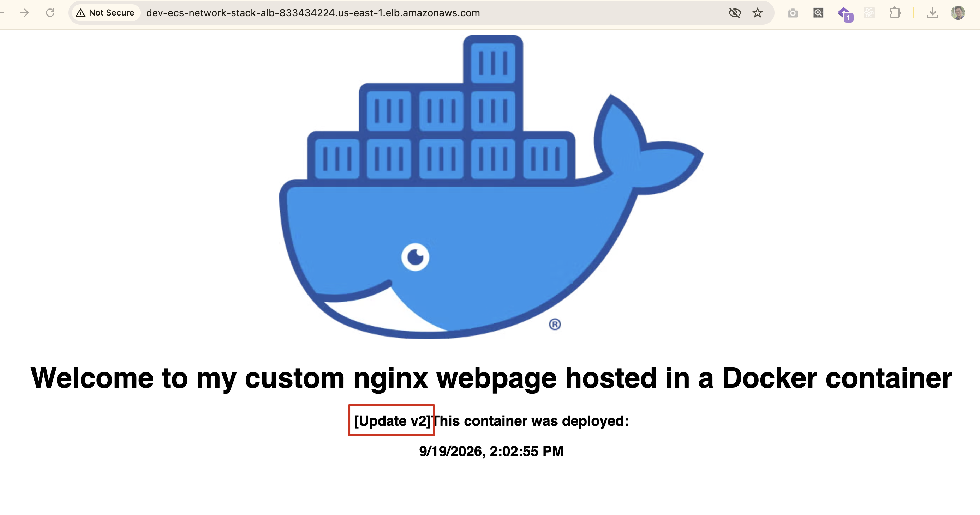View site info via Not Secure chip
The height and width of the screenshot is (515, 980).
pyautogui.click(x=105, y=13)
